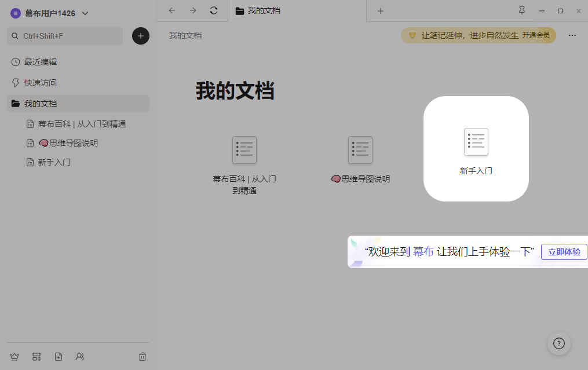
Task: Select the 我的文档 tab
Action: pyautogui.click(x=297, y=11)
